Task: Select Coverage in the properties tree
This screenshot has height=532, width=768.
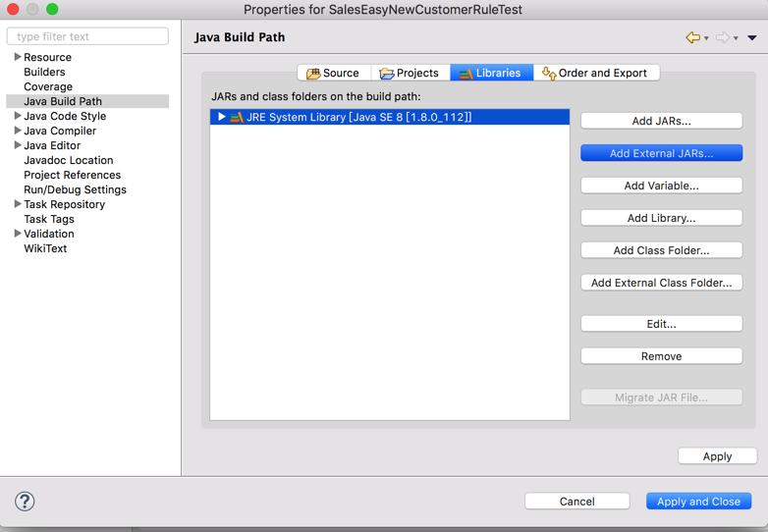Action: click(48, 86)
